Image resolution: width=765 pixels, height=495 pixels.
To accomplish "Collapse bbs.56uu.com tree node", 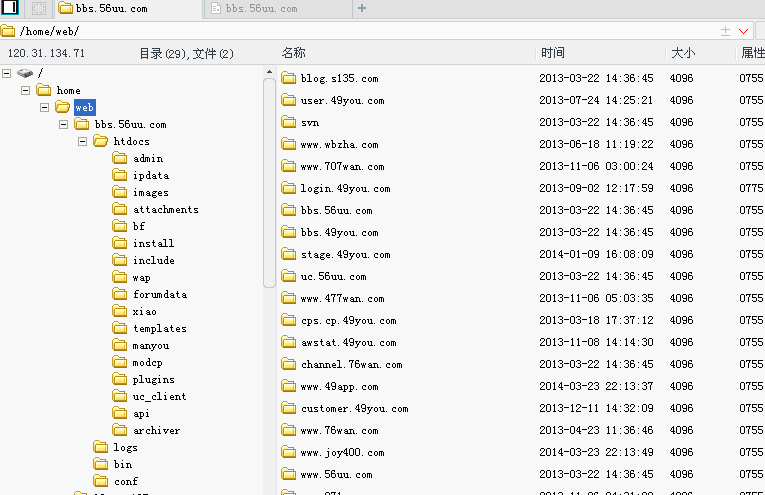I will click(x=63, y=124).
